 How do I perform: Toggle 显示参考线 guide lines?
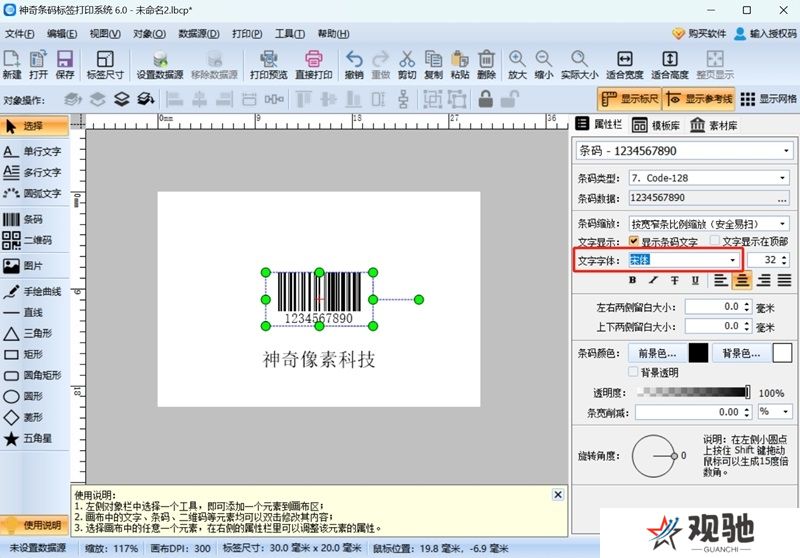tap(699, 99)
